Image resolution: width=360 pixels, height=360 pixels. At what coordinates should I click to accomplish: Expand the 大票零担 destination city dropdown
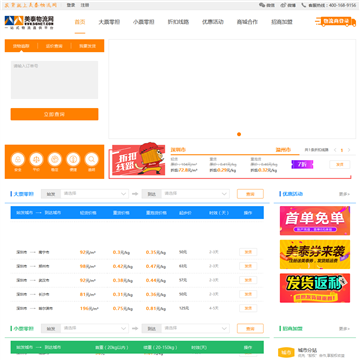195,194
